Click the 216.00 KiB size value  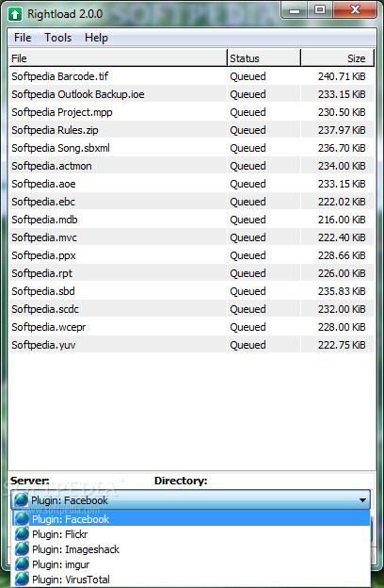tap(342, 220)
